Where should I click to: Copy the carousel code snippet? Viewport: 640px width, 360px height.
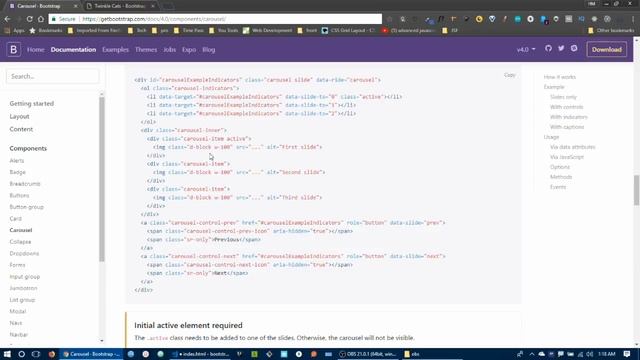click(509, 75)
